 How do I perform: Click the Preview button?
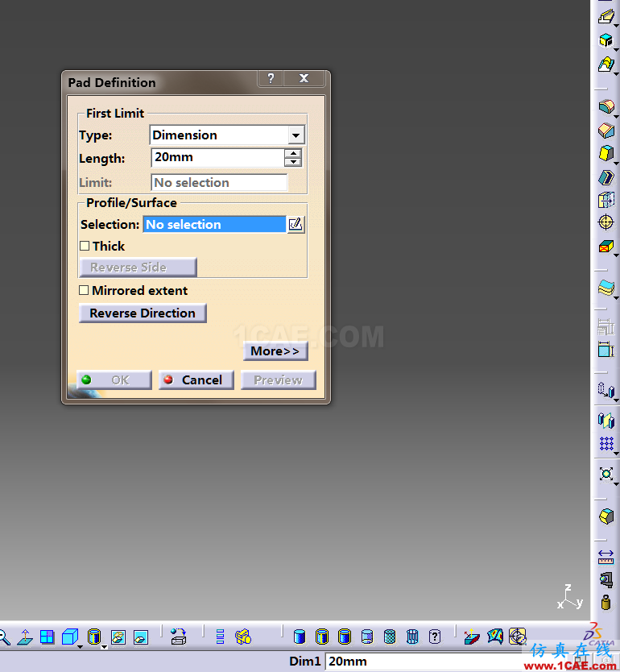pyautogui.click(x=279, y=380)
